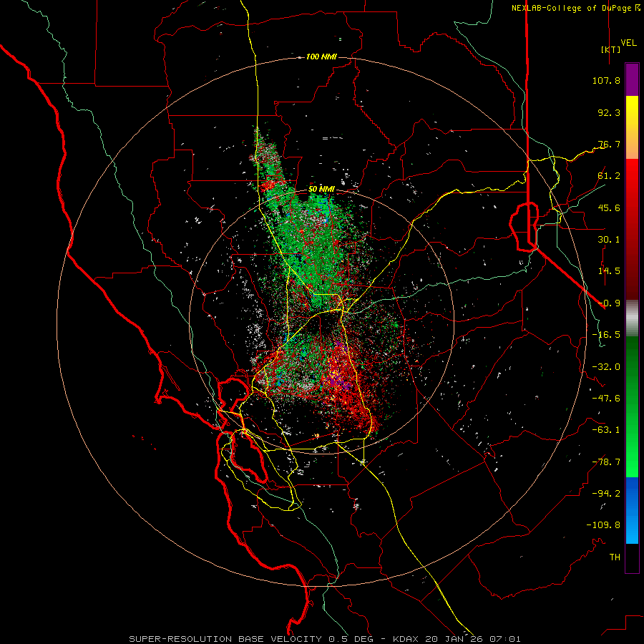Pick the black TH box in color bar
The image size is (644, 644).
[632, 558]
